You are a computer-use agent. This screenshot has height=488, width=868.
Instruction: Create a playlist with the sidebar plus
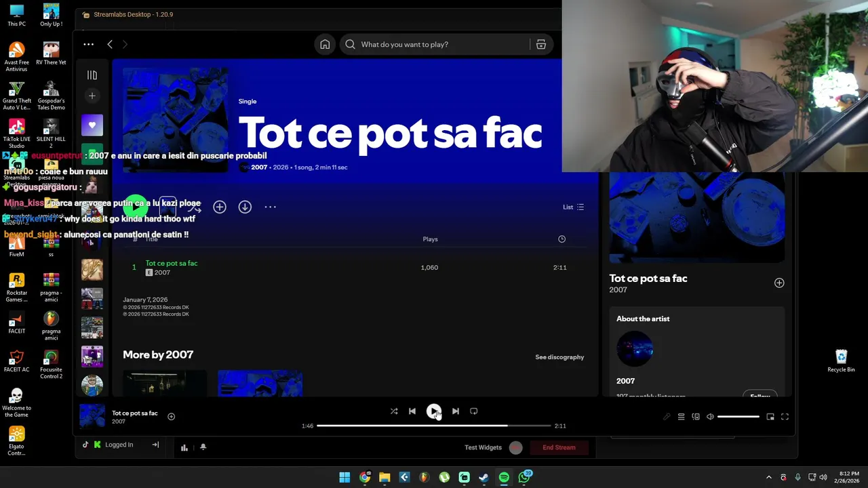tap(92, 96)
